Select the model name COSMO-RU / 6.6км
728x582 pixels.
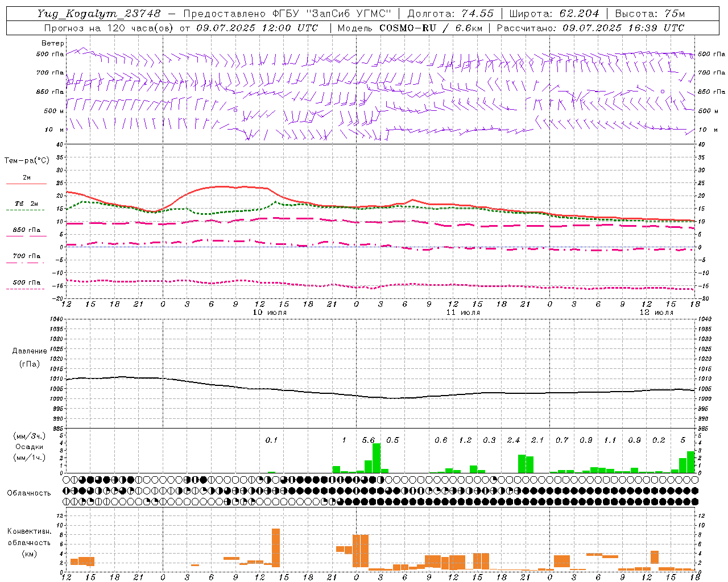point(431,28)
